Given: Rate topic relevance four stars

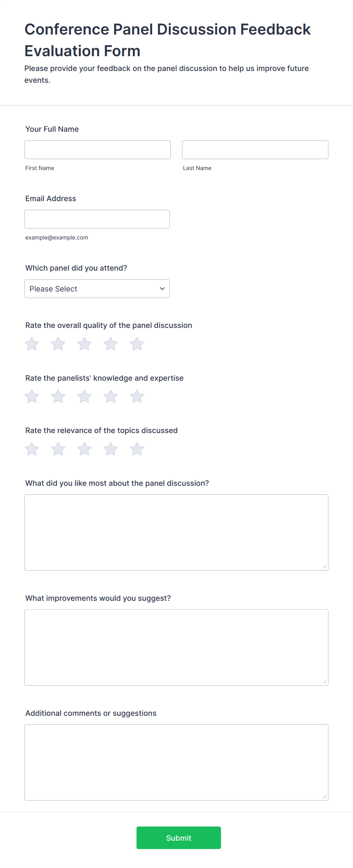Looking at the screenshot, I should pyautogui.click(x=111, y=449).
